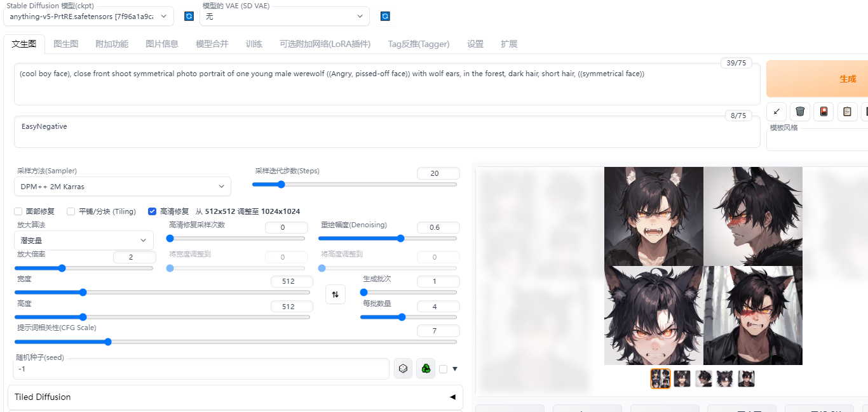The height and width of the screenshot is (412, 868).
Task: Refresh the SD VAE model list
Action: [385, 17]
